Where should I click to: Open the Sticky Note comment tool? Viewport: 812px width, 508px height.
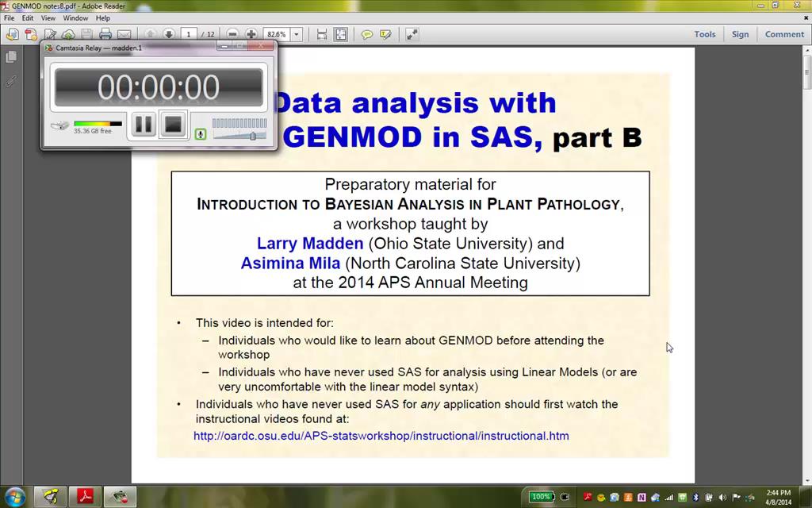366,33
